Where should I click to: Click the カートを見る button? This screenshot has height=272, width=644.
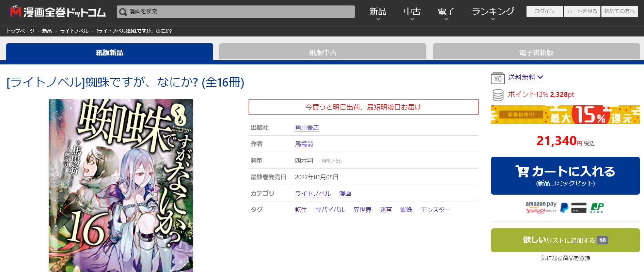click(x=582, y=11)
